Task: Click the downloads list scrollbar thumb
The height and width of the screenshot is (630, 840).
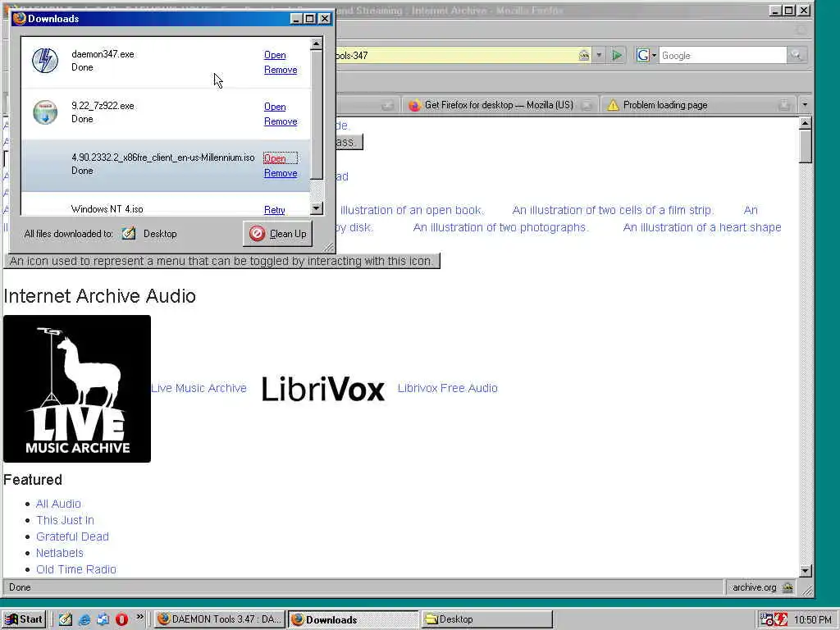Action: [x=316, y=115]
